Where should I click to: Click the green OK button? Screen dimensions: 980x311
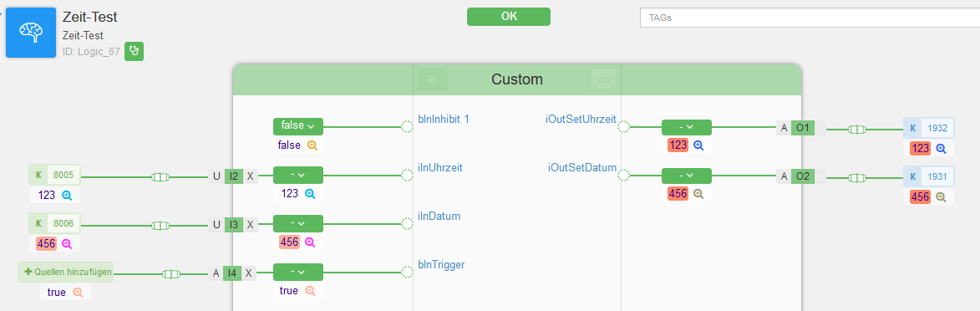[x=509, y=17]
